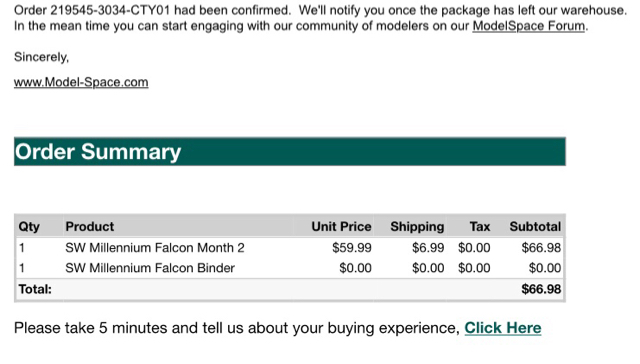
Task: Visit www.Model-Space.com link
Action: (x=81, y=82)
